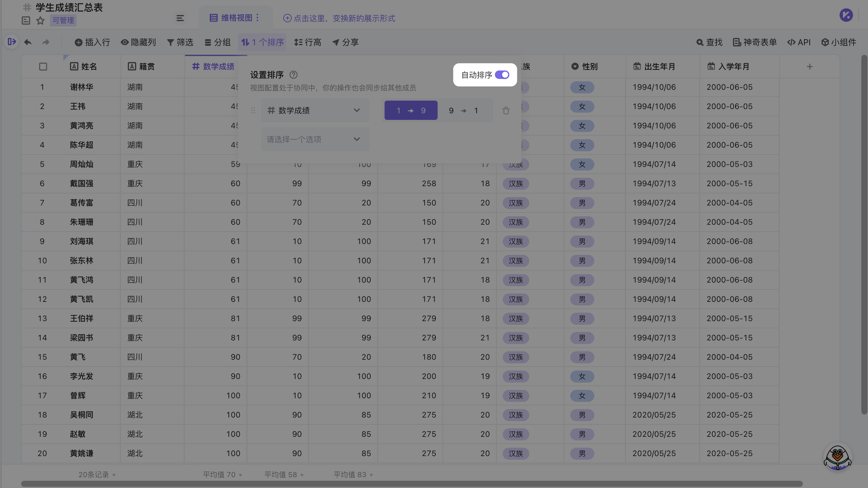Click the redo arrow icon
Screen dimensions: 868x488
[x=46, y=42]
